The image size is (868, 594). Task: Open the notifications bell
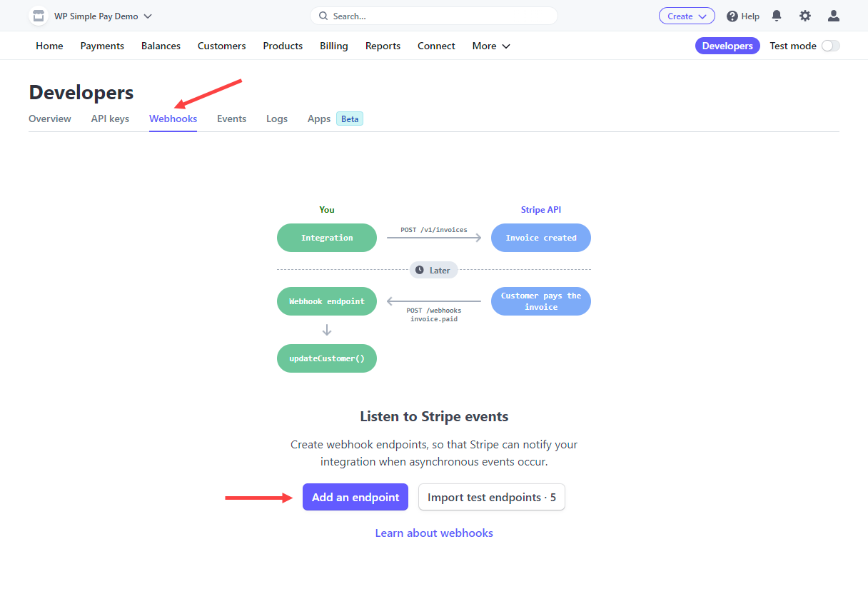[x=777, y=16]
